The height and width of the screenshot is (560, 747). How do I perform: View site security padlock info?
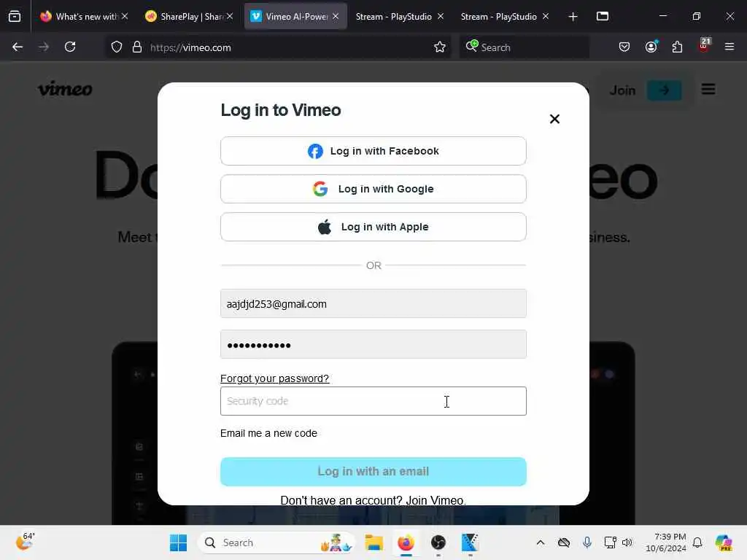coord(137,47)
